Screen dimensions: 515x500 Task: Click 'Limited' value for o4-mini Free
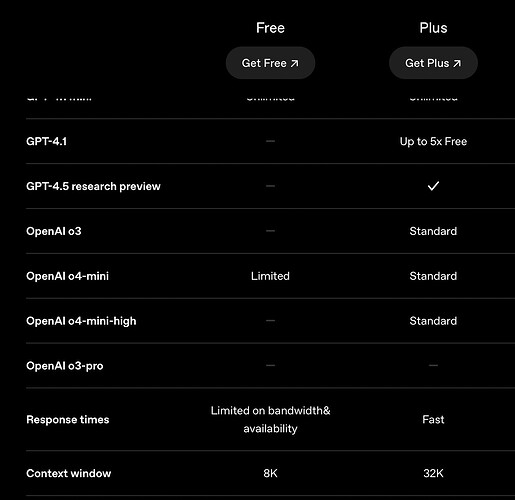[270, 276]
